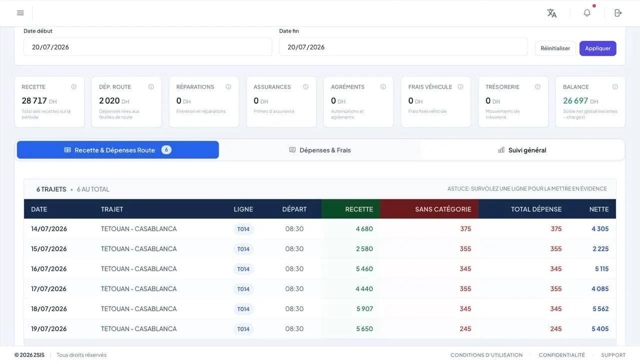Show info for the Frais Véhicule card
Image resolution: width=640 pixels, height=364 pixels.
coord(460,87)
